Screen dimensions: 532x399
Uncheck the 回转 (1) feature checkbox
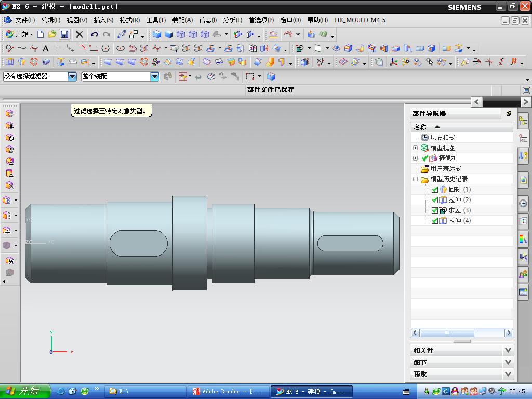pos(435,190)
